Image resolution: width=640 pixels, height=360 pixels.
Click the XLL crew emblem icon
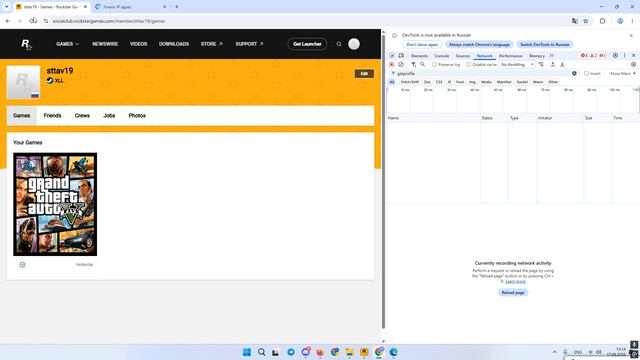point(50,80)
